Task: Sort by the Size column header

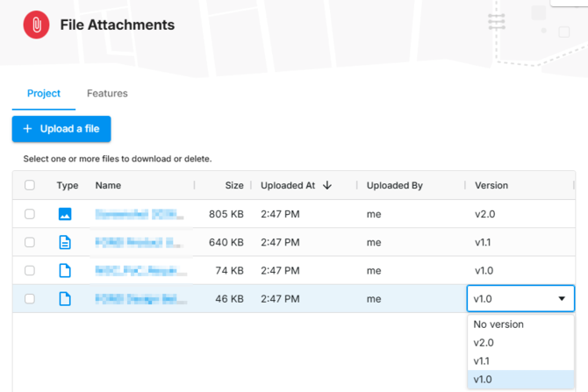Action: 234,186
